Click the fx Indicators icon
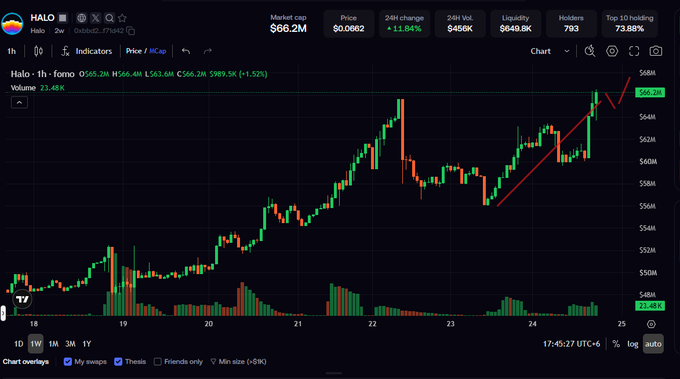Viewport: 680px width, 379px height. coord(65,51)
